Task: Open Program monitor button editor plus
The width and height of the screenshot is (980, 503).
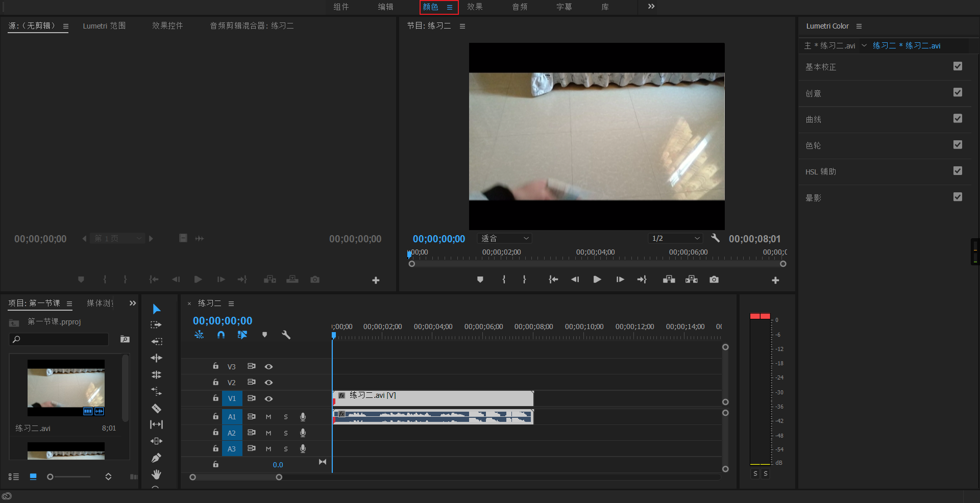Action: pos(775,280)
